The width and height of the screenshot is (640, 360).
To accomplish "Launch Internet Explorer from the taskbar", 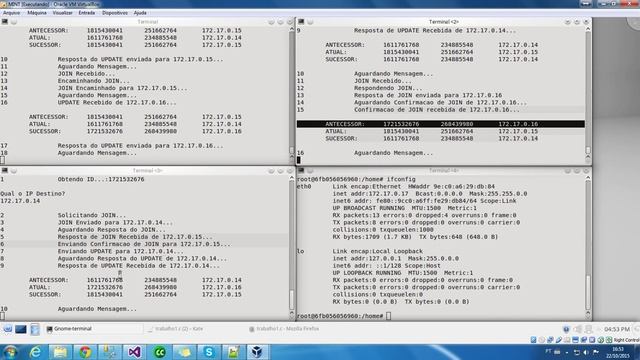I will (x=36, y=352).
